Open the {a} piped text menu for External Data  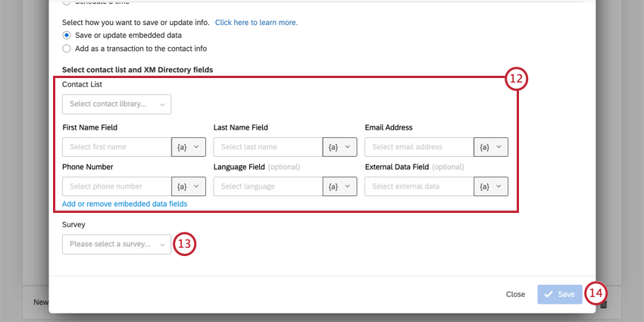click(491, 186)
